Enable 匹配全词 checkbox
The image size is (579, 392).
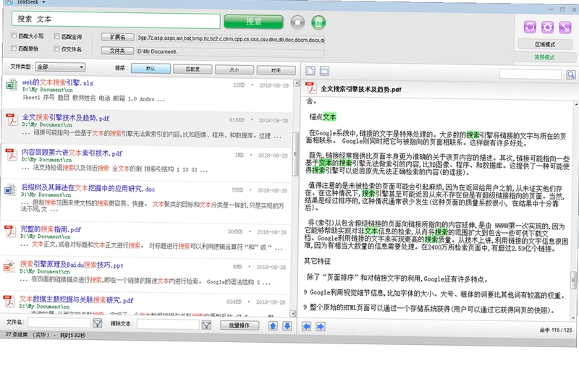[x=57, y=36]
